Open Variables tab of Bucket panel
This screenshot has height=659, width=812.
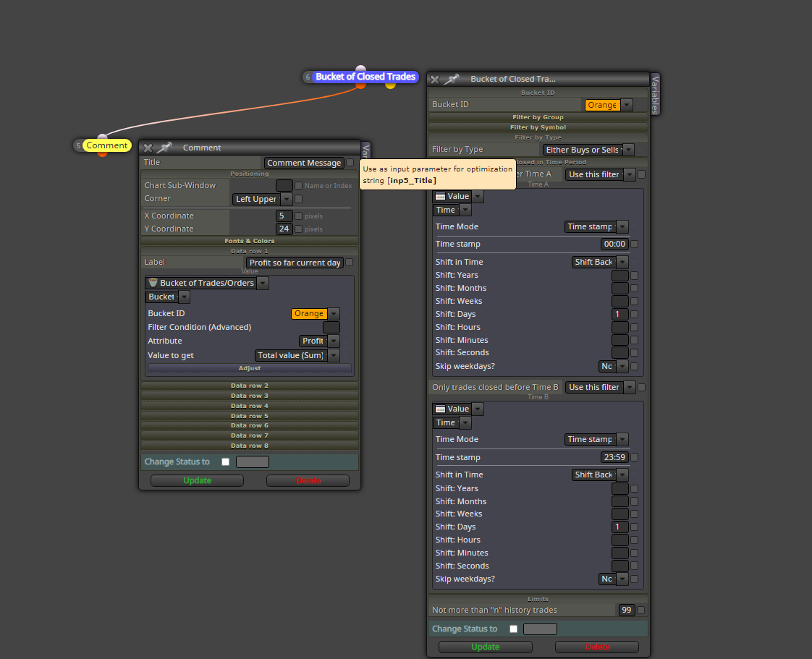click(x=655, y=94)
